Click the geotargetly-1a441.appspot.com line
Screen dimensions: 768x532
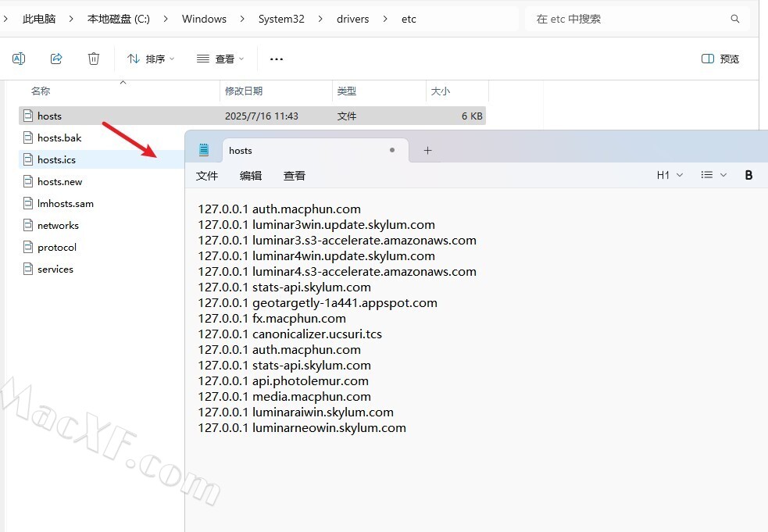(317, 303)
